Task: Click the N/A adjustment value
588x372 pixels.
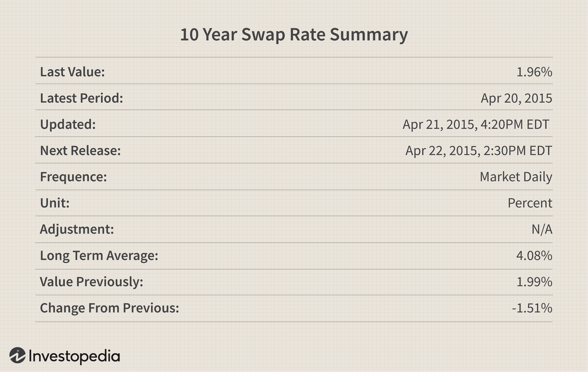Action: tap(542, 229)
